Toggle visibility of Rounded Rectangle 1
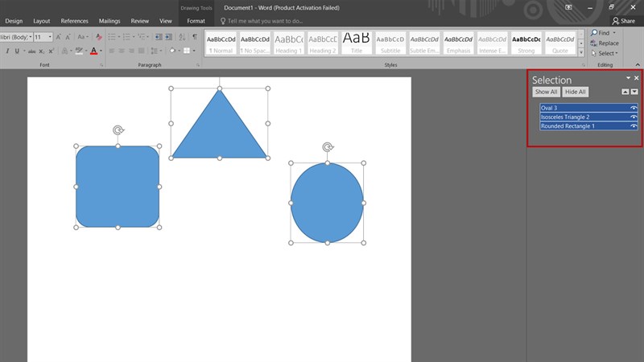The width and height of the screenshot is (644, 362). tap(634, 125)
